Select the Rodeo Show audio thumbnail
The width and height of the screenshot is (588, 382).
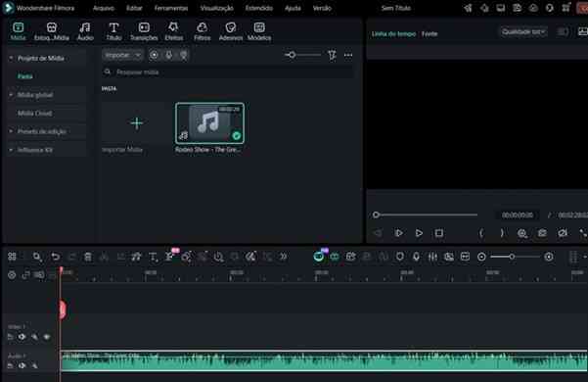point(209,123)
